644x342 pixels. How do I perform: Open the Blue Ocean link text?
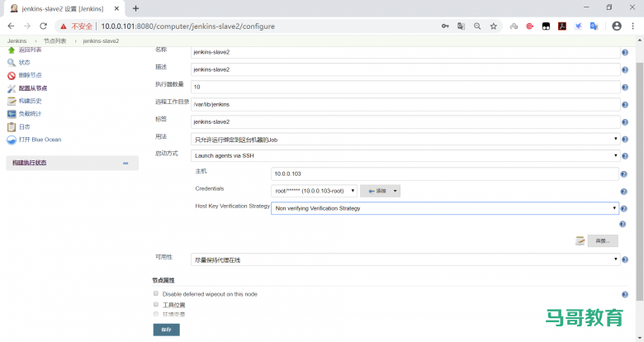pos(40,140)
